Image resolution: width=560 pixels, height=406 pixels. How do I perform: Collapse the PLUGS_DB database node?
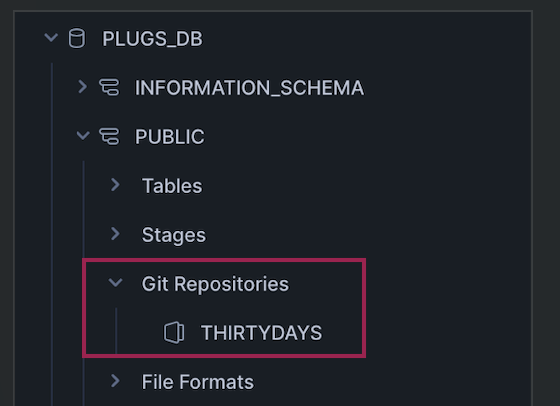tap(51, 37)
